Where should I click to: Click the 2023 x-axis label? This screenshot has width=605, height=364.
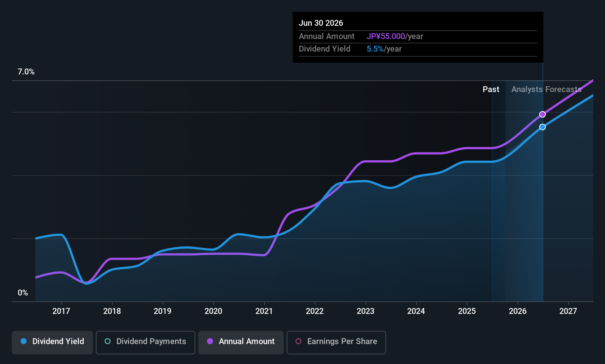[x=366, y=311]
